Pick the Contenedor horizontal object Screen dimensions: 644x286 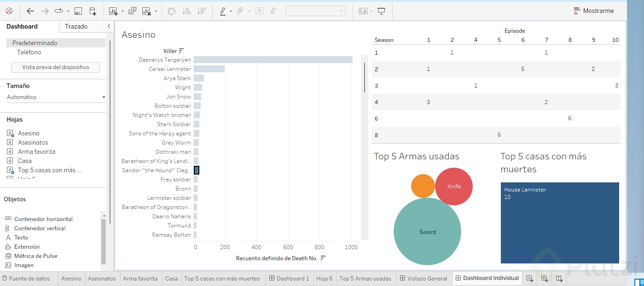(x=43, y=219)
